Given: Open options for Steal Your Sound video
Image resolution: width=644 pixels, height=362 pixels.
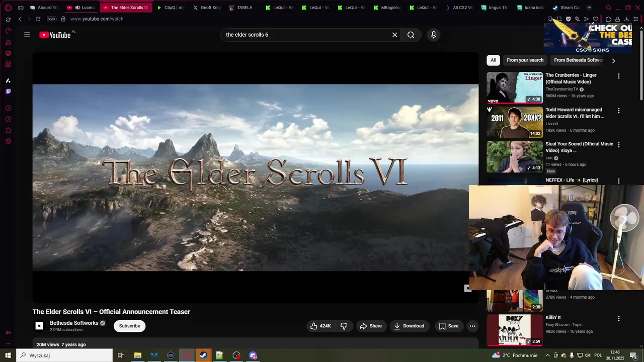Looking at the screenshot, I should coord(619,144).
